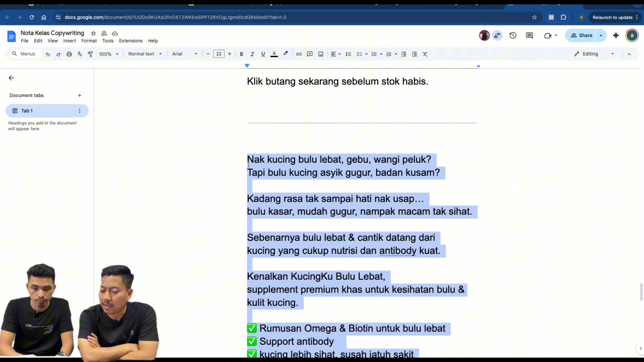Open version history clock icon
Viewport: 644px width, 362px height.
pos(513,35)
